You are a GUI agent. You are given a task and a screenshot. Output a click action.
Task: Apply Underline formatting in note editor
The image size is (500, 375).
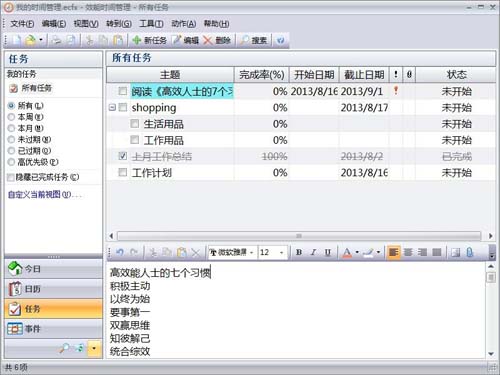tap(328, 252)
